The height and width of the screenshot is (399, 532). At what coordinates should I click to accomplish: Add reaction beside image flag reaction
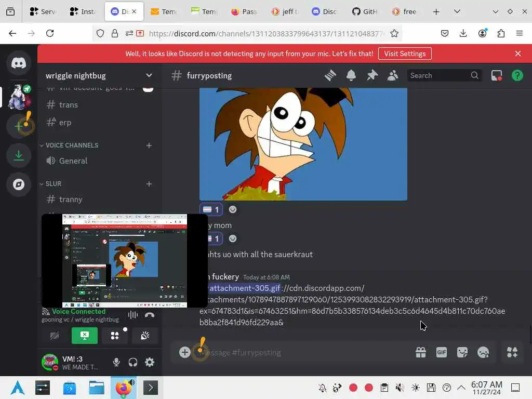tap(232, 209)
